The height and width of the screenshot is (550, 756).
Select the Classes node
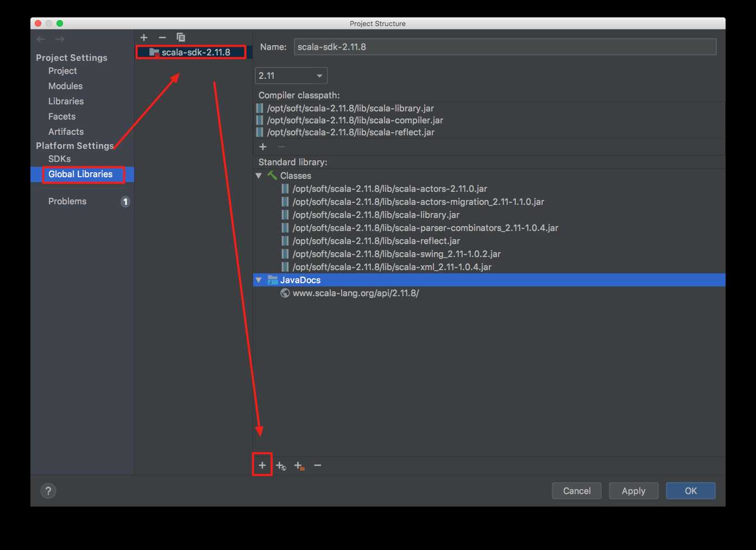[x=295, y=176]
